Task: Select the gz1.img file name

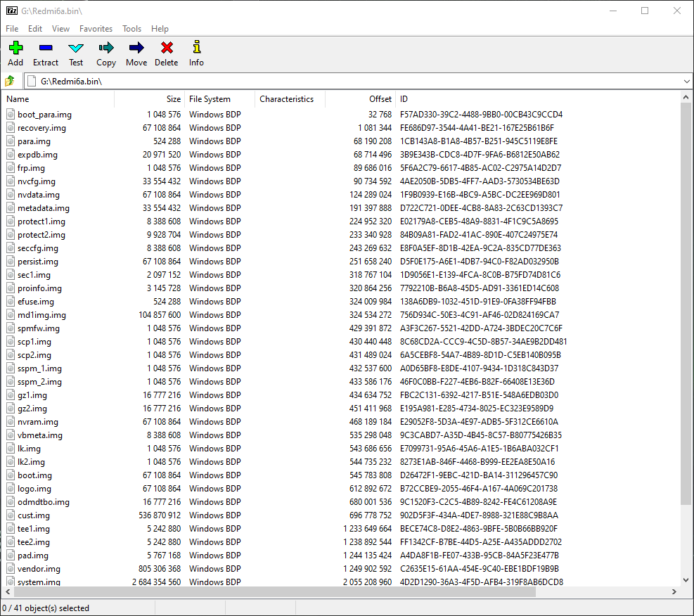Action: click(32, 395)
